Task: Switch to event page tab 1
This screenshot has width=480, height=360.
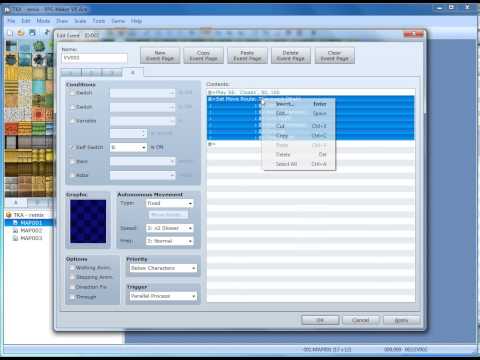Action: (x=71, y=73)
